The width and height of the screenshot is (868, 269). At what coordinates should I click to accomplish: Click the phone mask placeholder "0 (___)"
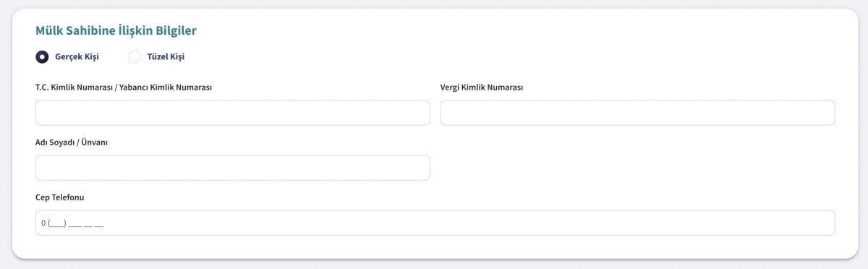point(54,223)
